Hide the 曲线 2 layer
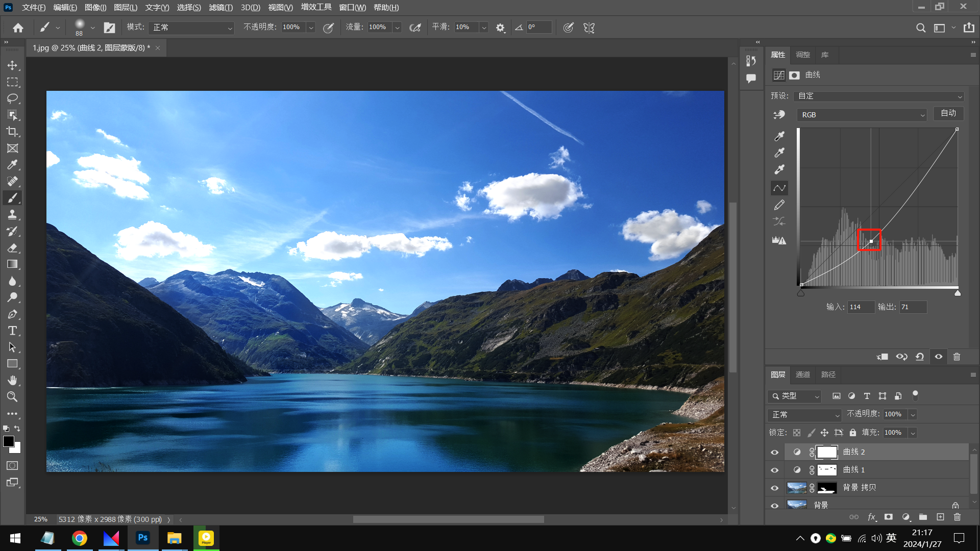 pyautogui.click(x=774, y=452)
